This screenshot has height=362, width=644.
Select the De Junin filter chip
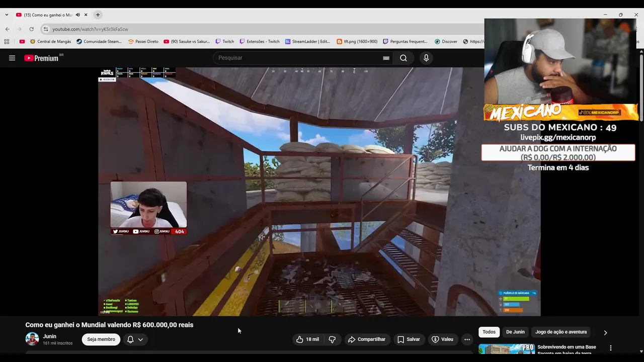pos(515,332)
